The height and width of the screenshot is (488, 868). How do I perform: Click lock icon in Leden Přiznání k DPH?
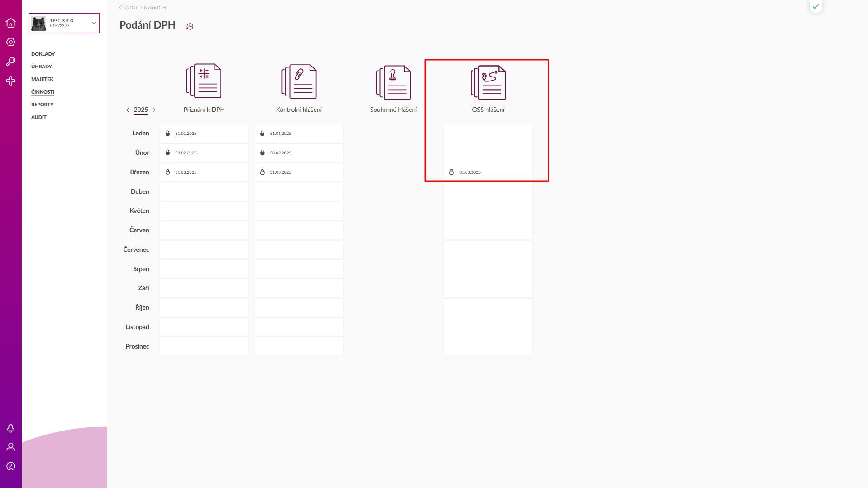167,134
